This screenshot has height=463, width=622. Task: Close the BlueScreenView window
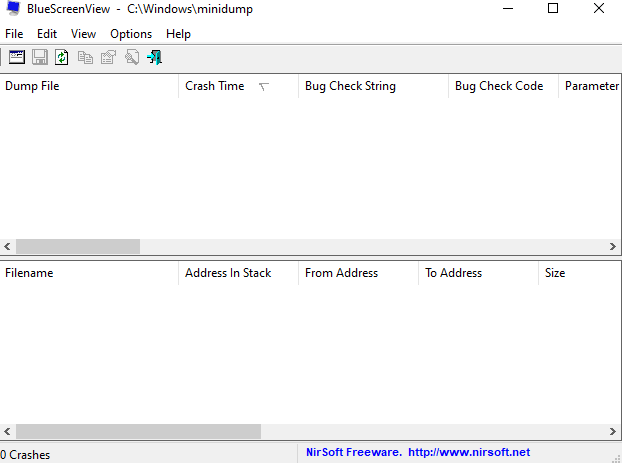coord(599,8)
